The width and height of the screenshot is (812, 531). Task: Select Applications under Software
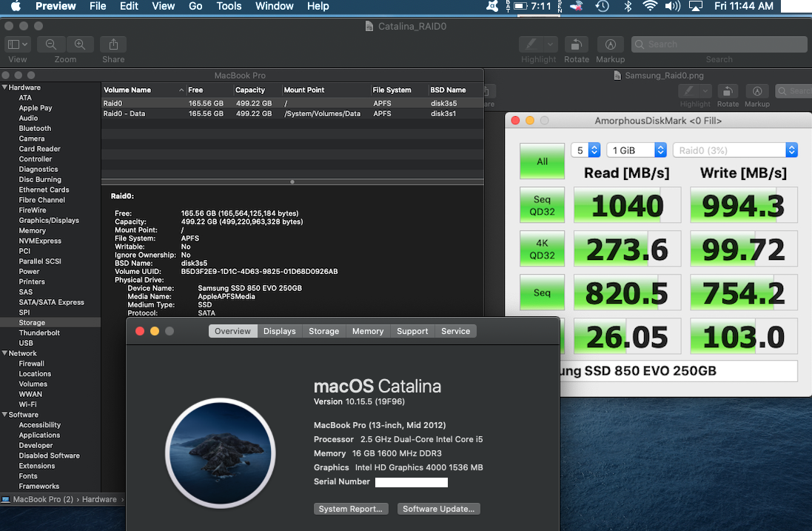pos(39,435)
